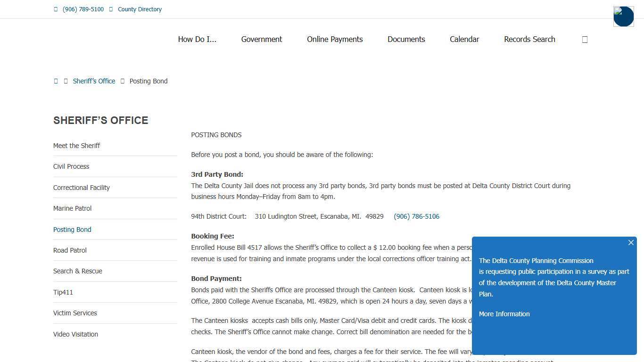Screen dimensions: 644x362
Task: Open Meet the Sheriff in the sidebar
Action: coord(76,146)
